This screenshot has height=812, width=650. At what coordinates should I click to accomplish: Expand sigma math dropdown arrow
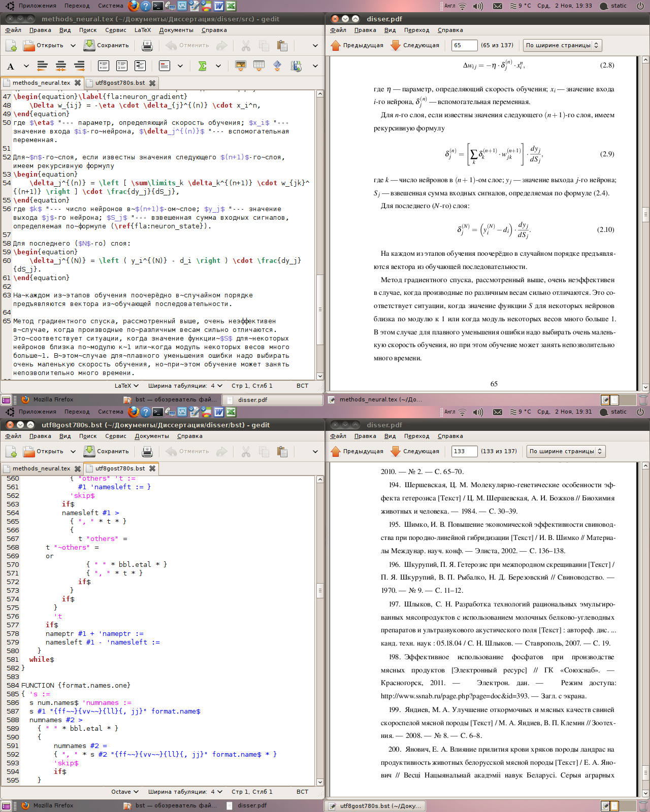[218, 66]
